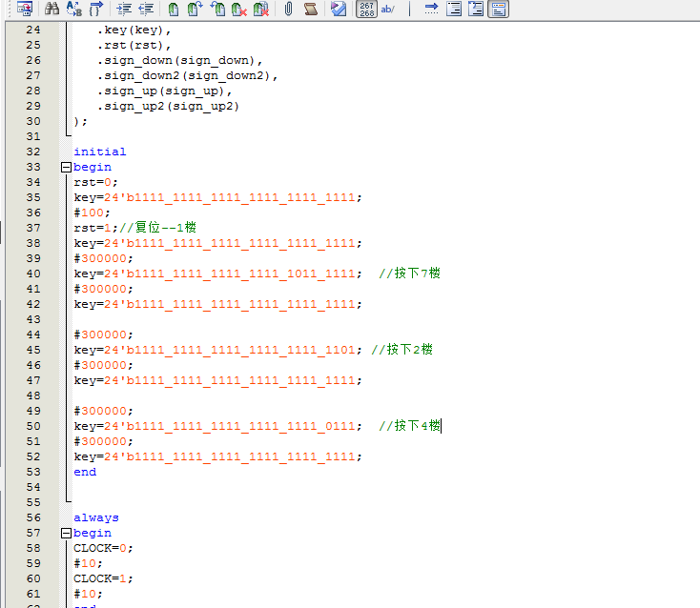
Task: Collapse the initial begin block at line 33
Action: click(x=66, y=167)
